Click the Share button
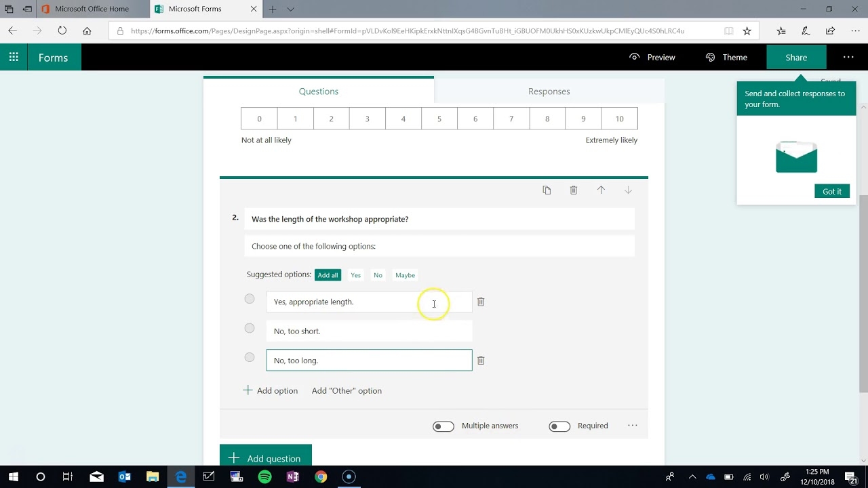 point(796,58)
